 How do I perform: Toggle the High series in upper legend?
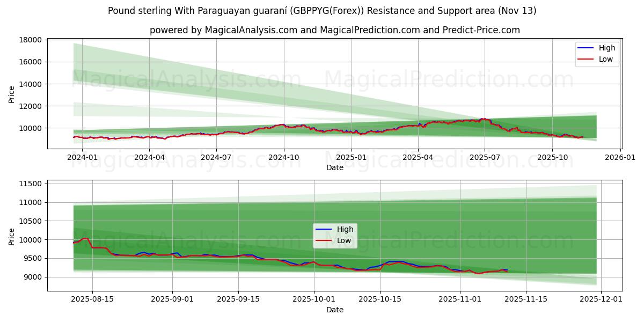[606, 48]
